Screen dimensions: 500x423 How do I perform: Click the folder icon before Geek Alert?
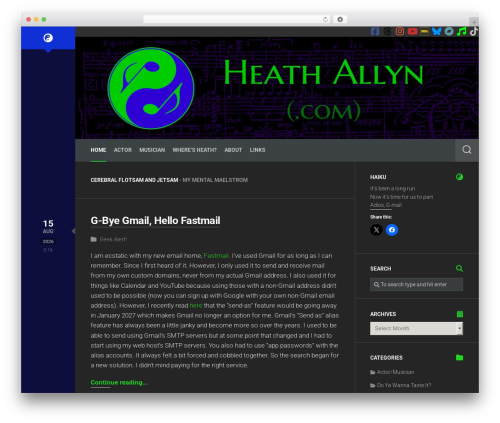[94, 239]
